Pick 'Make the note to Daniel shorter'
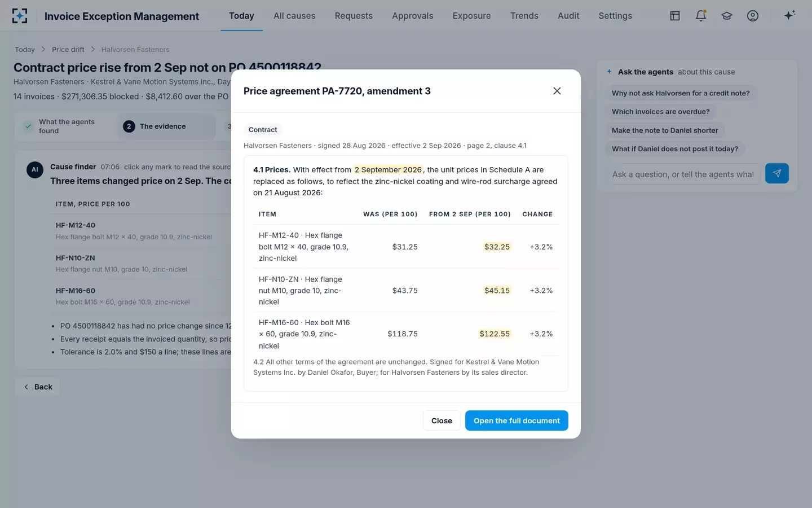Image resolution: width=812 pixels, height=508 pixels. [x=665, y=130]
